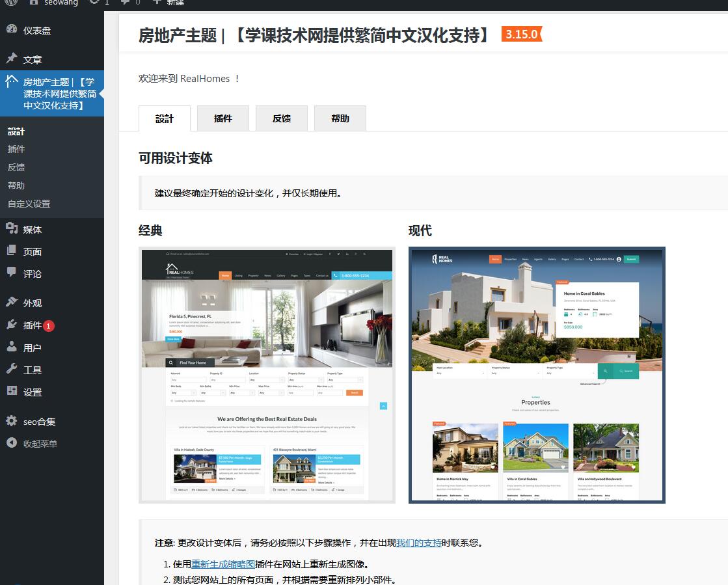Click the 用户 user icon
Viewport: 728px width, 585px height.
12,347
